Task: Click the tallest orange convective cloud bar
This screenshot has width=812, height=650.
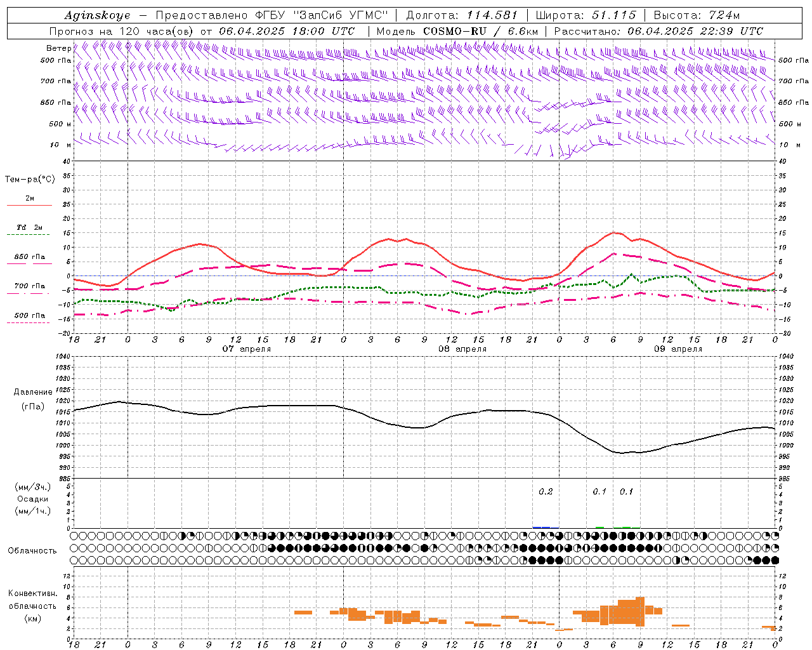Action: (640, 612)
